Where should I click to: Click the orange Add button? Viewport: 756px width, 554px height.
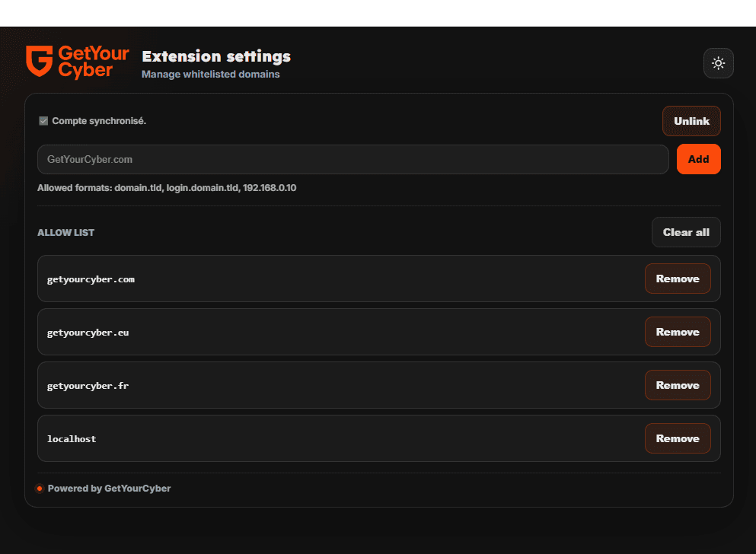(x=699, y=159)
